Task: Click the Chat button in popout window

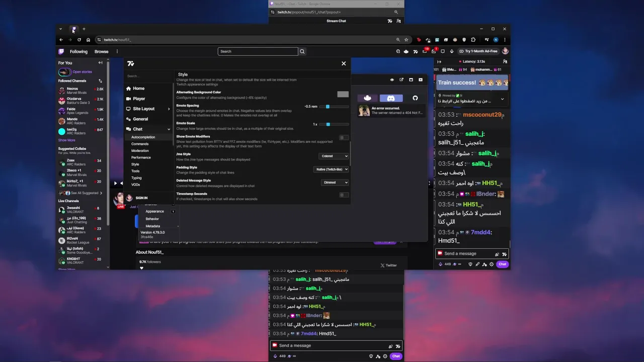Action: 396,356
